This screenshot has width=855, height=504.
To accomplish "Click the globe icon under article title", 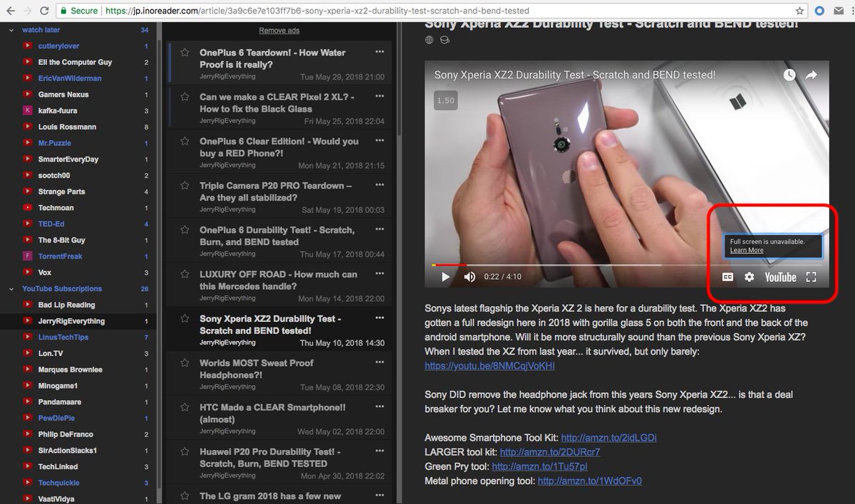I will point(429,41).
